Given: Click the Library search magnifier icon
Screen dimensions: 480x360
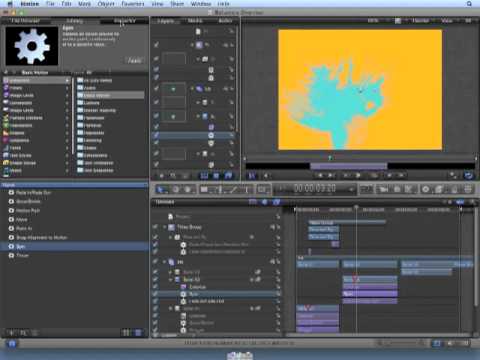Looking at the screenshot, I should point(23,332).
